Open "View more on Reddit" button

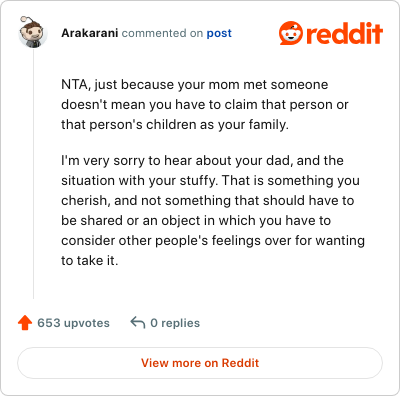[x=200, y=363]
